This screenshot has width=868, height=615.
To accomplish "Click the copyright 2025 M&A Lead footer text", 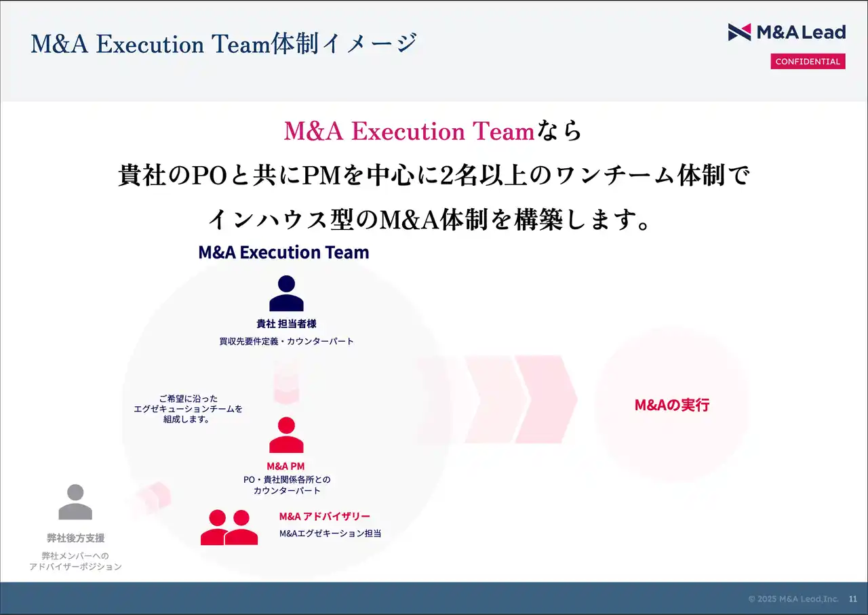I will (x=793, y=599).
